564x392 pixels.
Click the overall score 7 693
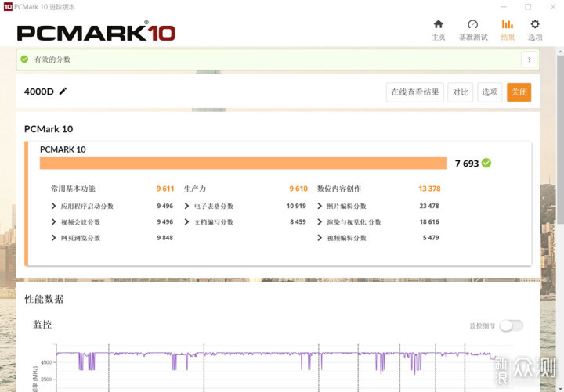pyautogui.click(x=467, y=164)
